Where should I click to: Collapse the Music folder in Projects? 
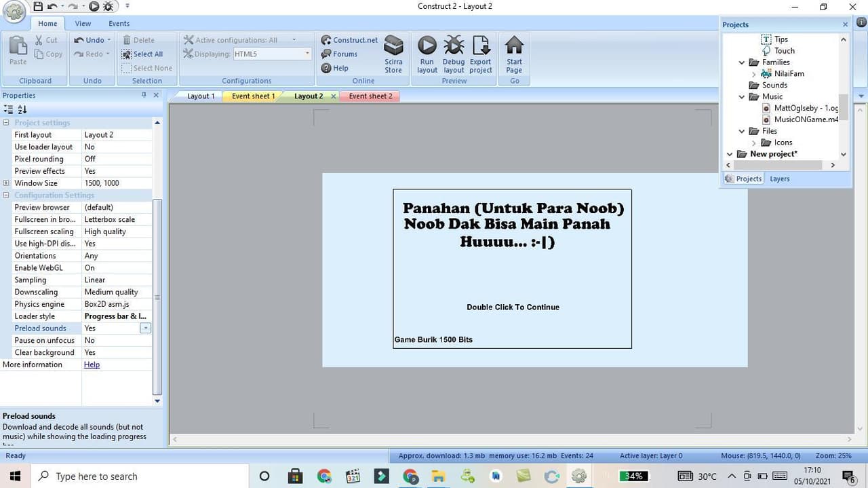742,96
